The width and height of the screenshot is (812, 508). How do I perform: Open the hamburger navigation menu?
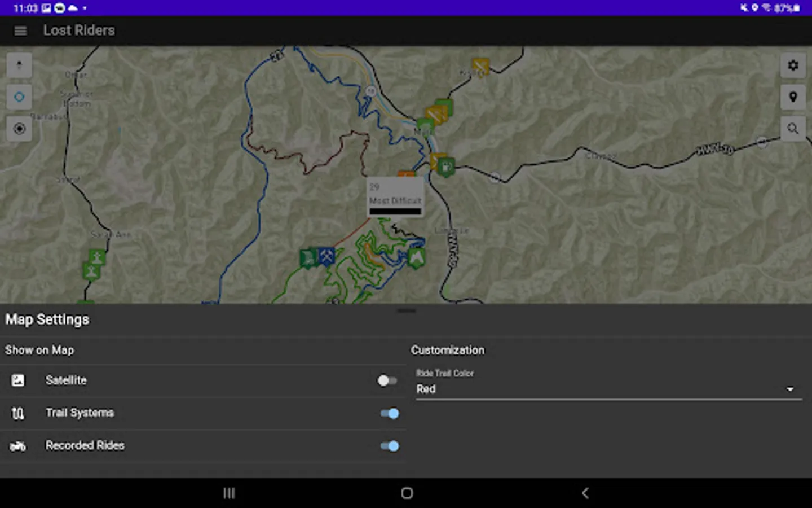point(20,31)
